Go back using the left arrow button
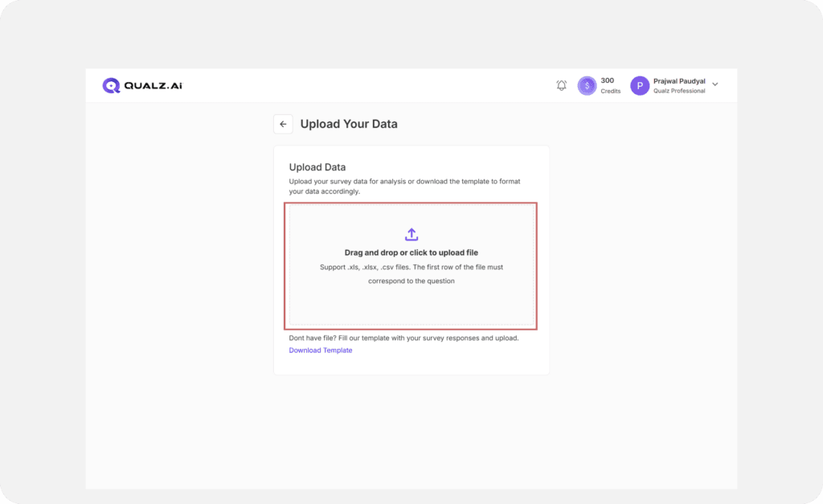This screenshot has width=823, height=504. pos(283,124)
